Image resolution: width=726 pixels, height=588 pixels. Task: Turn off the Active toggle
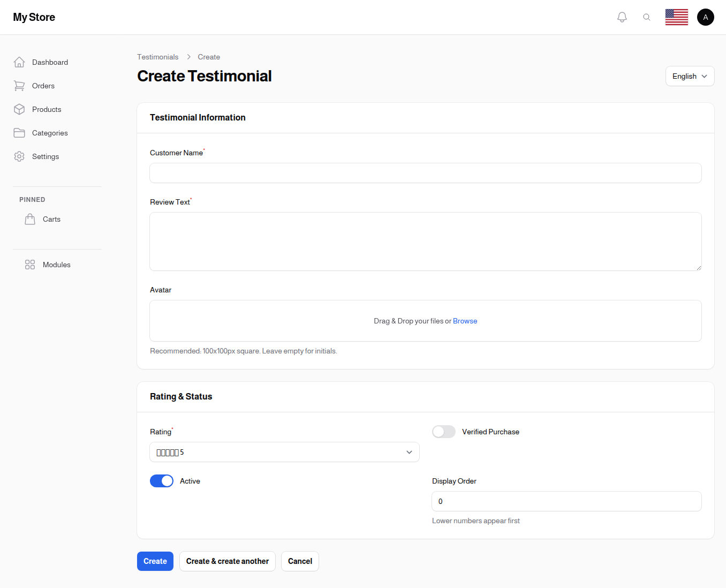[162, 481]
